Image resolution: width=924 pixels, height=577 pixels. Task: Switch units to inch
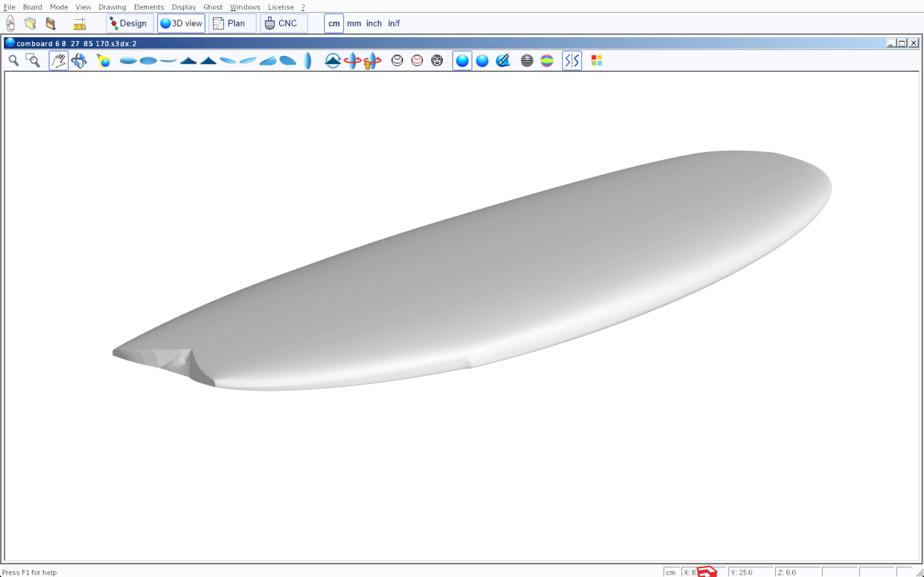point(374,24)
